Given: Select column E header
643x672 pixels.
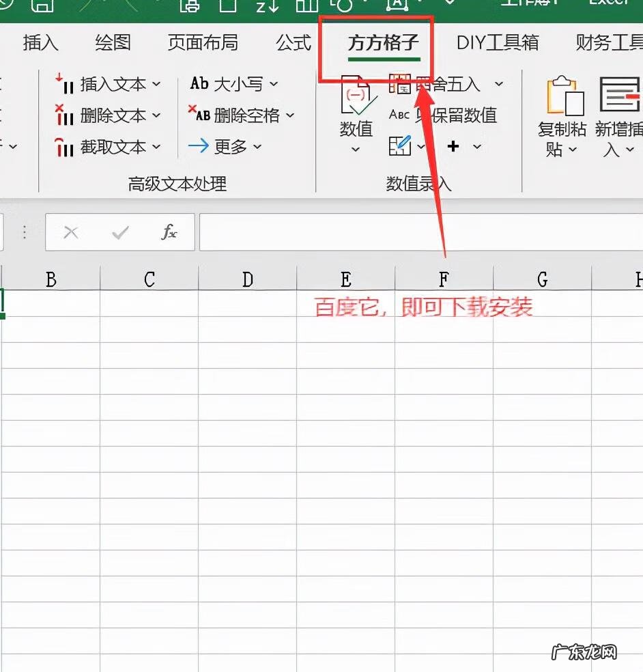Looking at the screenshot, I should point(345,279).
